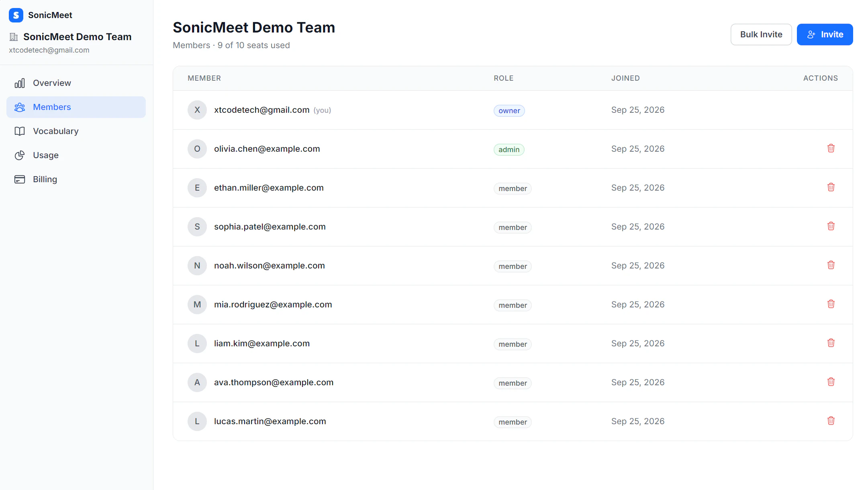Click the blue Invite button
This screenshot has height=490, width=868.
point(825,35)
